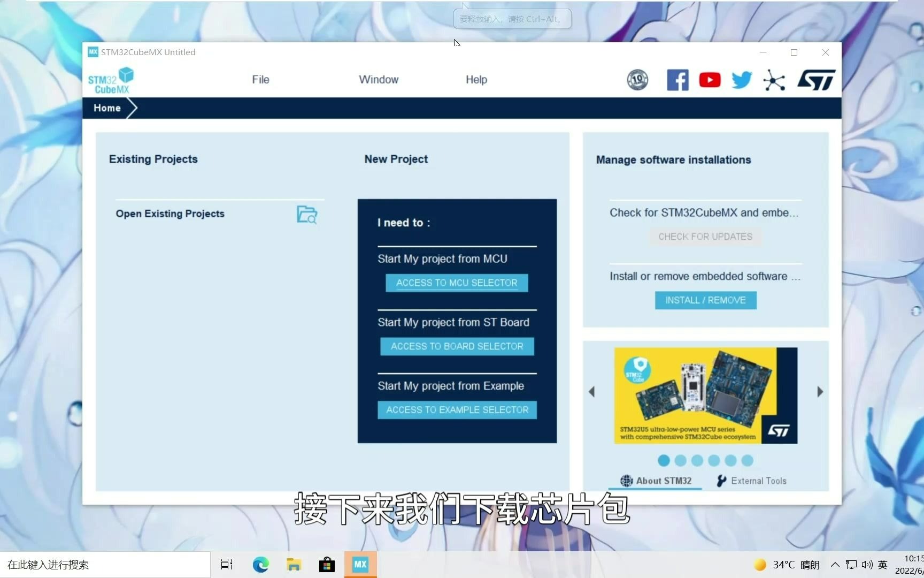Click the volume icon in tray
924x578 pixels.
(867, 565)
